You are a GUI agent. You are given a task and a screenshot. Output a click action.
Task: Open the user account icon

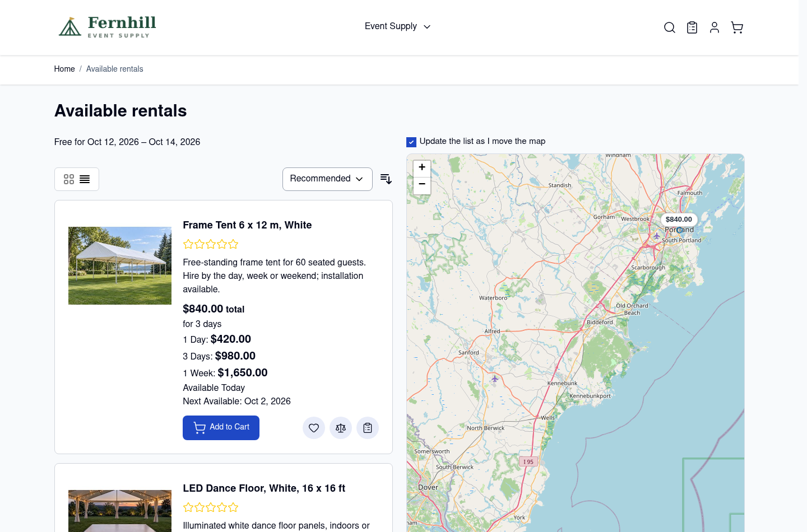[715, 27]
